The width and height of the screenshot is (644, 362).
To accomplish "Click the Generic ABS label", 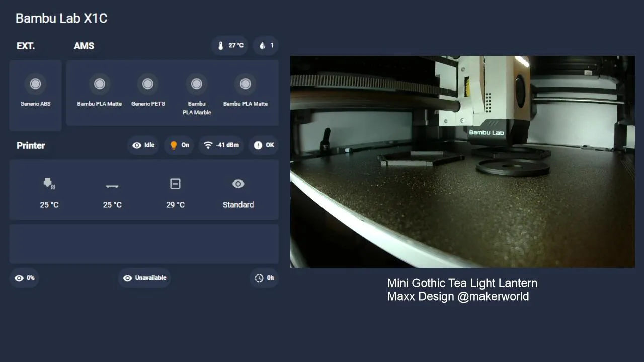I will pyautogui.click(x=35, y=104).
